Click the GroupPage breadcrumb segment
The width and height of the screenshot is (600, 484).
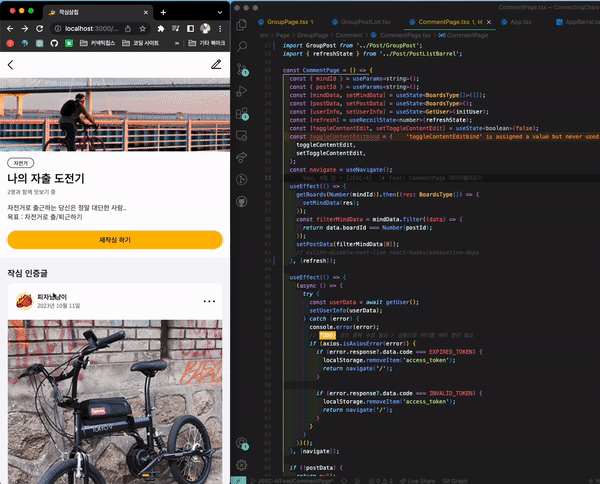pyautogui.click(x=312, y=35)
